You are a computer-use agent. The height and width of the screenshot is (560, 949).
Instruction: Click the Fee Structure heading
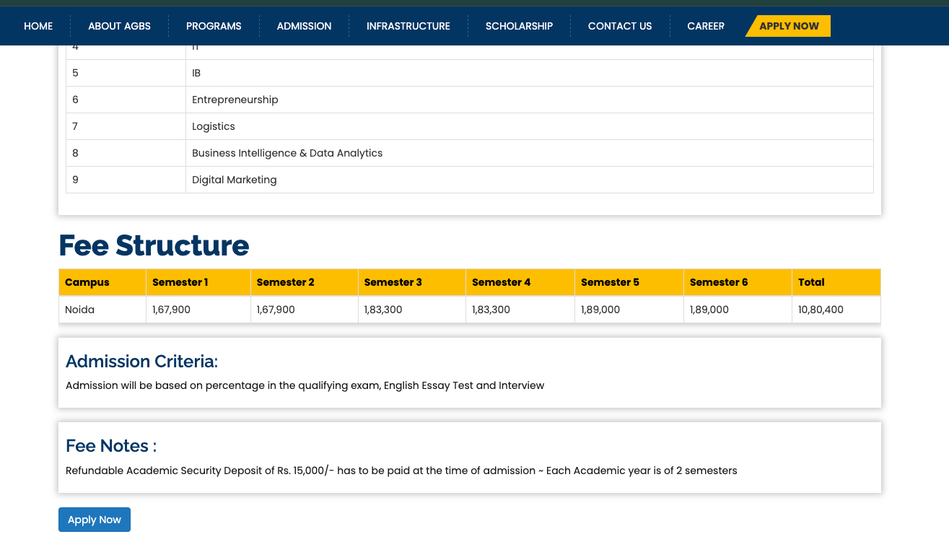pos(154,245)
